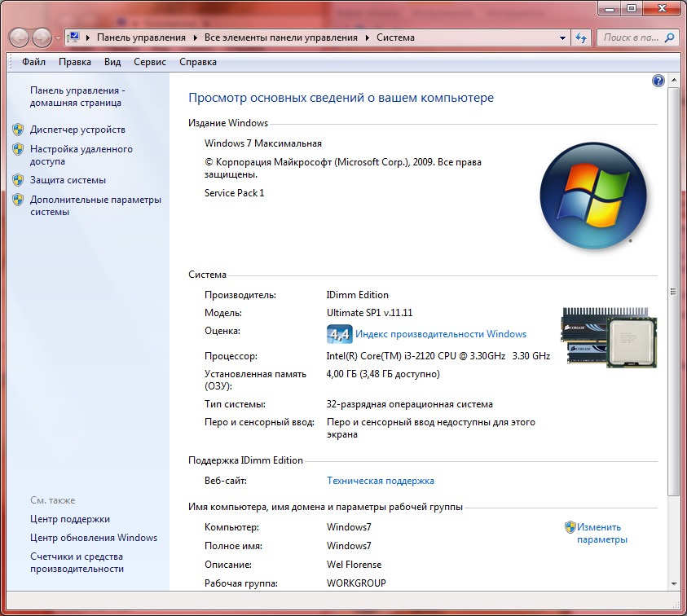Screen dimensions: 687x616
Task: Close the System window
Action: [662, 8]
